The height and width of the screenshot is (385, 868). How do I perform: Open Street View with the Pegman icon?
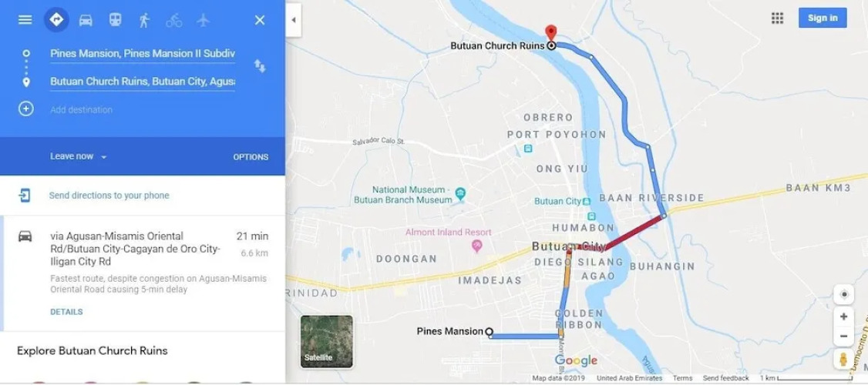coord(843,359)
